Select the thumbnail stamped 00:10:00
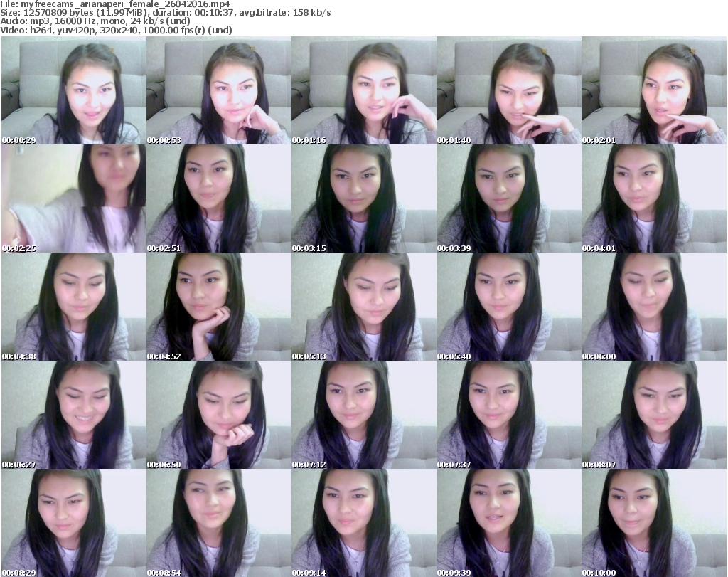The width and height of the screenshot is (728, 577). point(654,523)
